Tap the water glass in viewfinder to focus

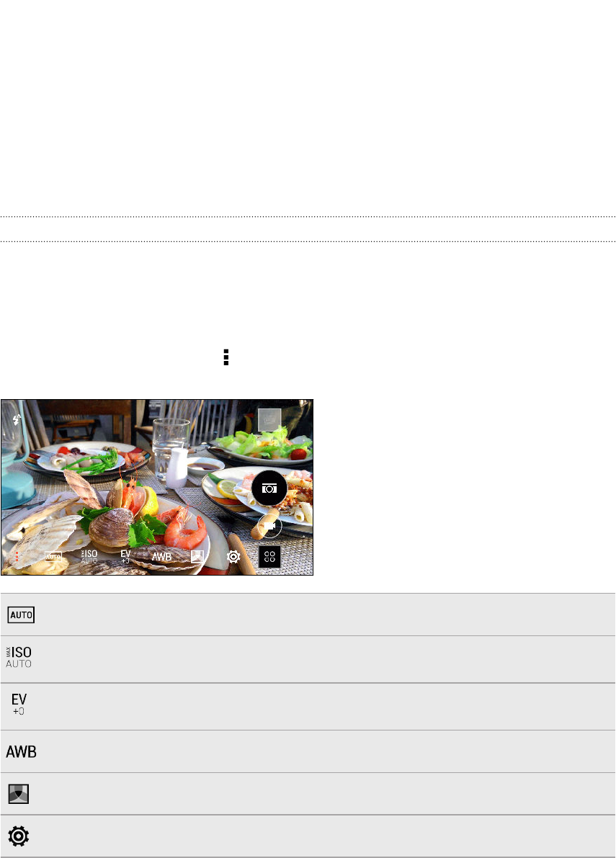(x=170, y=449)
